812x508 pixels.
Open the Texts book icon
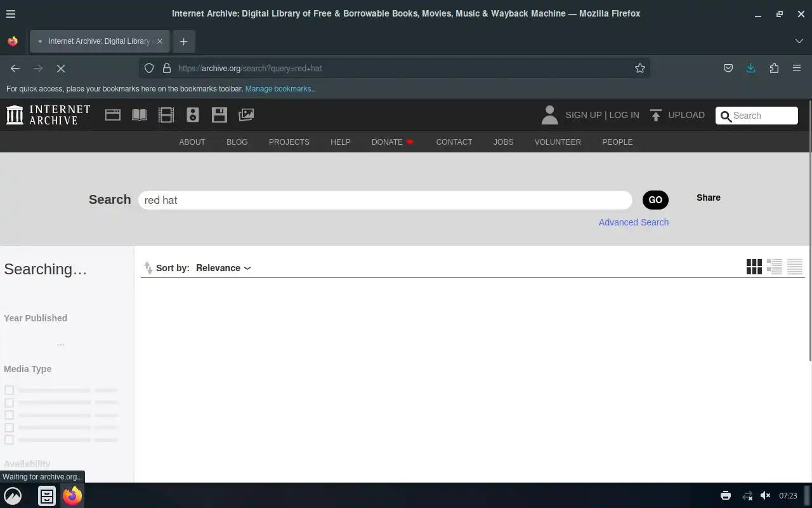click(140, 115)
